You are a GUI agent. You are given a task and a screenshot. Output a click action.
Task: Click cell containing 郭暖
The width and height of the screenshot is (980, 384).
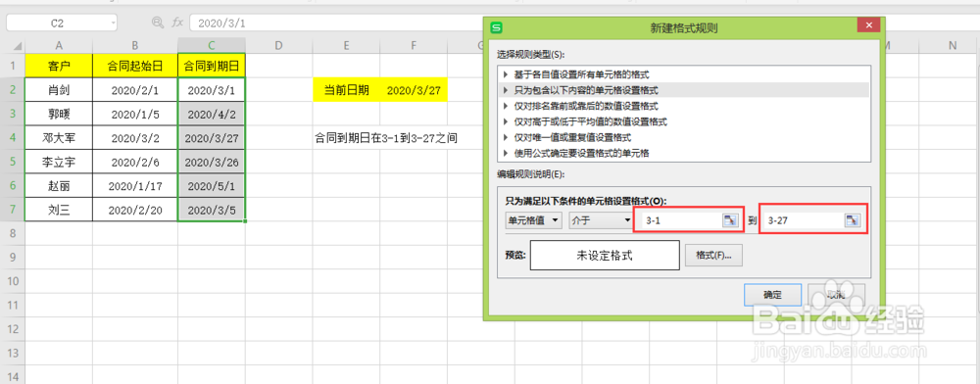(59, 115)
